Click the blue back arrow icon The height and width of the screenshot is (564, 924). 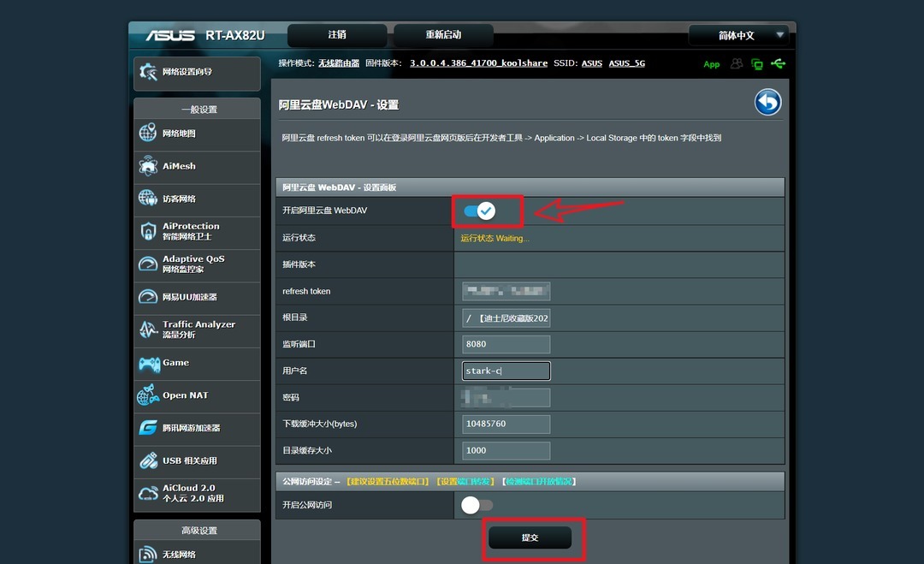pos(767,103)
